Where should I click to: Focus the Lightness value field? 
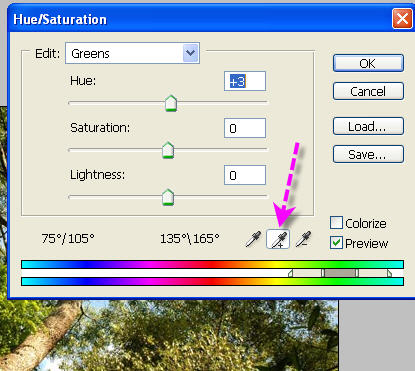245,175
